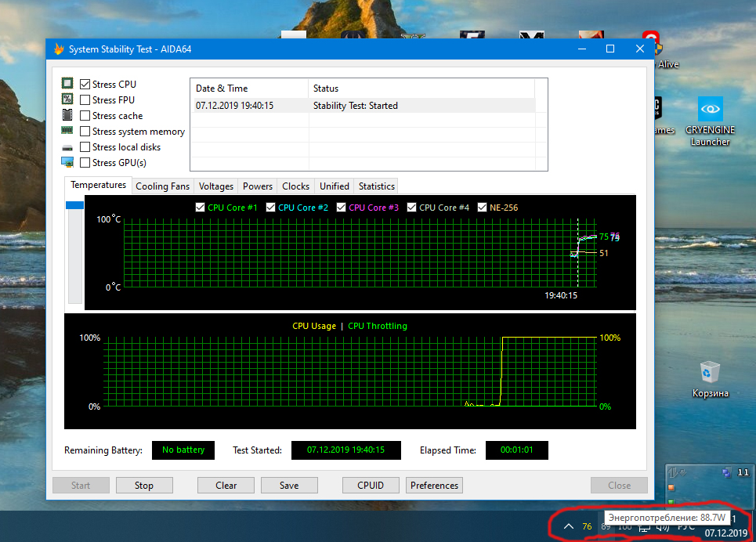Switch to the Cooling Fans tab
Image resolution: width=756 pixels, height=542 pixels.
tap(162, 186)
